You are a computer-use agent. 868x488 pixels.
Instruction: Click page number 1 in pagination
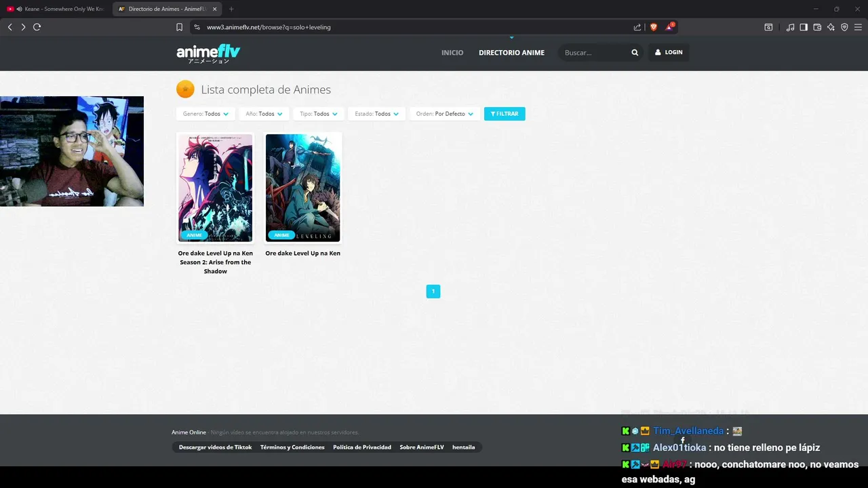tap(433, 291)
